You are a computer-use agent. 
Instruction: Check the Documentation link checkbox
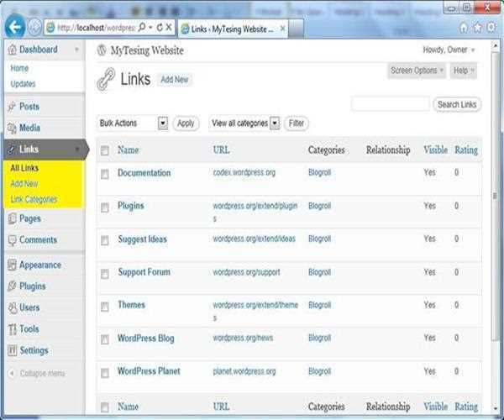point(105,174)
